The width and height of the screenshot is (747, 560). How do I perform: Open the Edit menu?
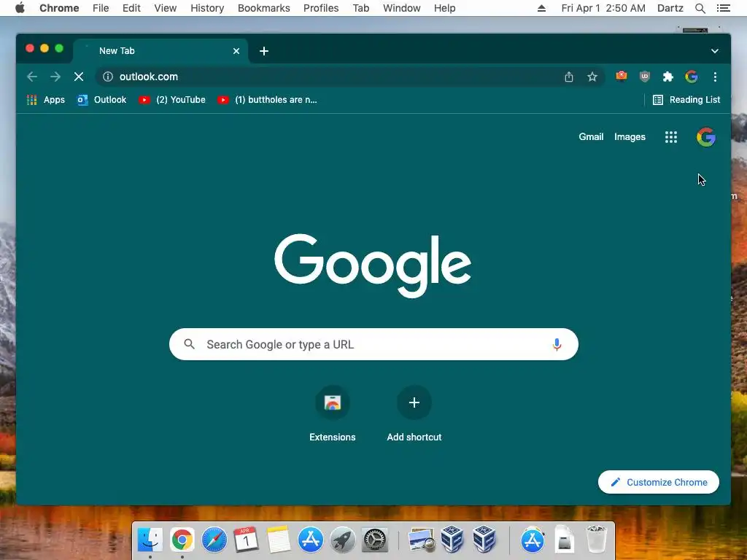pyautogui.click(x=131, y=8)
